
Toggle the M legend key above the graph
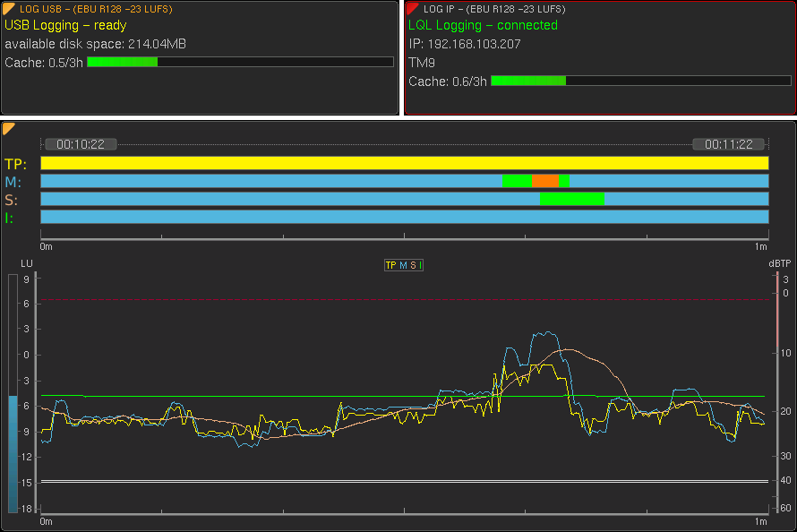[403, 265]
